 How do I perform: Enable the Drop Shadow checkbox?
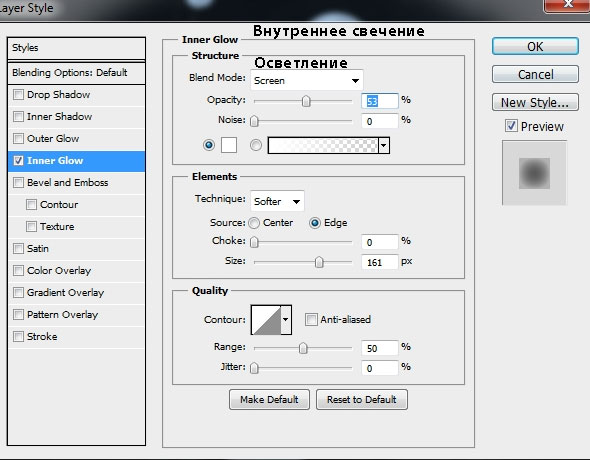[18, 94]
